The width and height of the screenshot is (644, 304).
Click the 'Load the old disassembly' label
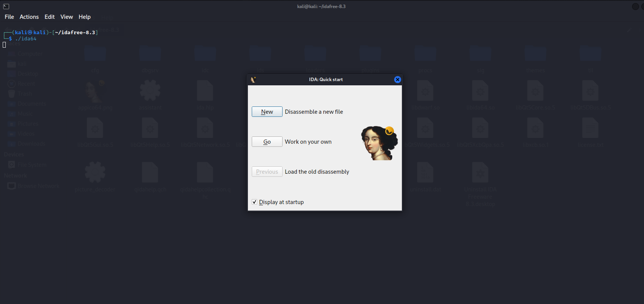317,172
